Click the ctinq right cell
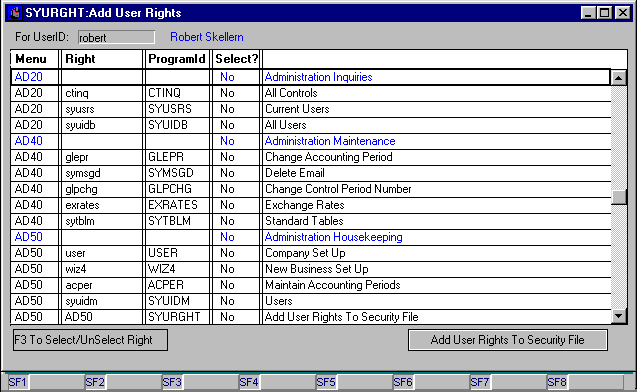 click(x=102, y=93)
